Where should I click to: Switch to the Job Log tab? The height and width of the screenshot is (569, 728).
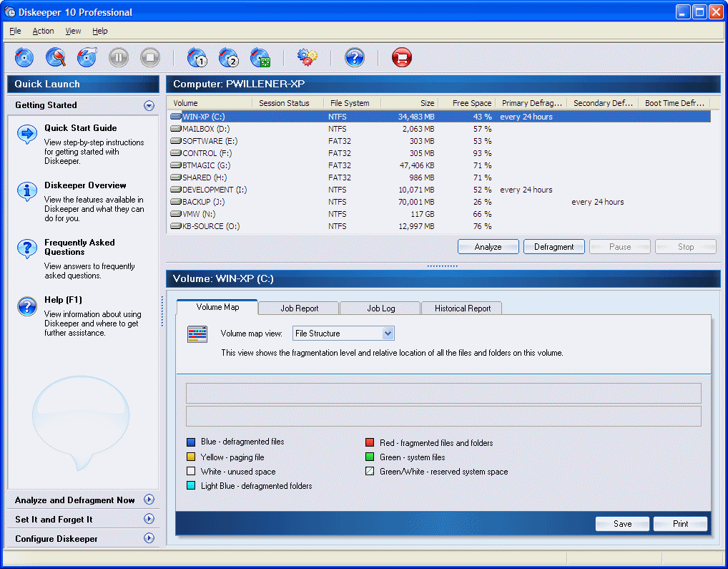pos(380,308)
